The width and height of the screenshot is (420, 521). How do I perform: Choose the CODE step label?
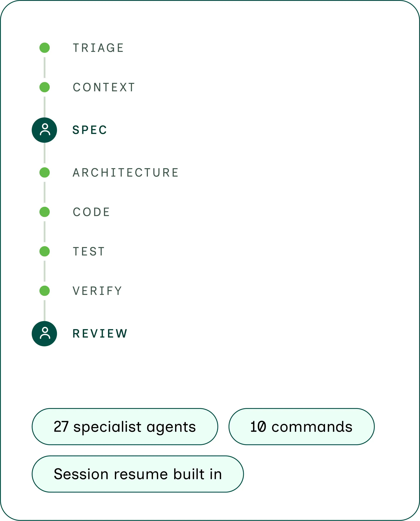91,212
